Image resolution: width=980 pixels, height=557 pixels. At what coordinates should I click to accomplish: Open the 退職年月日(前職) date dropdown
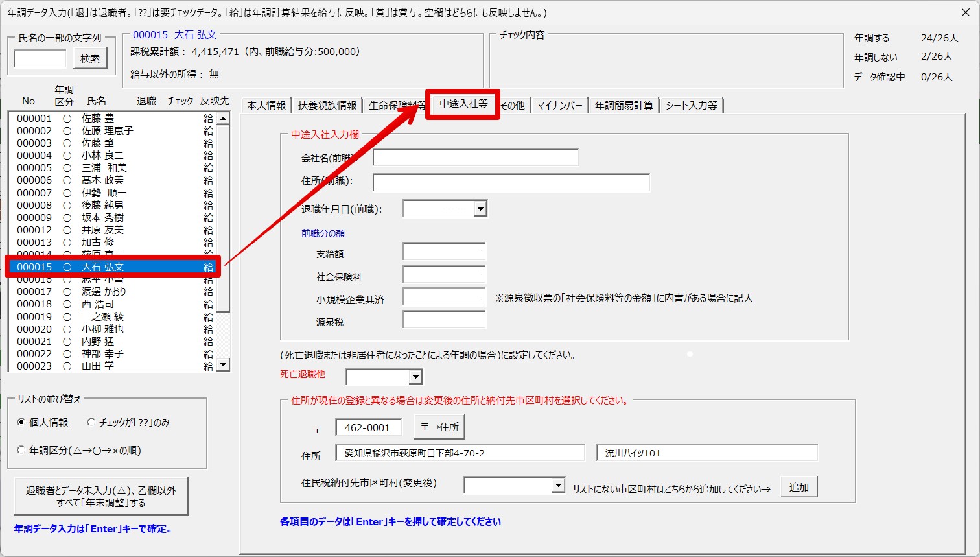[480, 209]
